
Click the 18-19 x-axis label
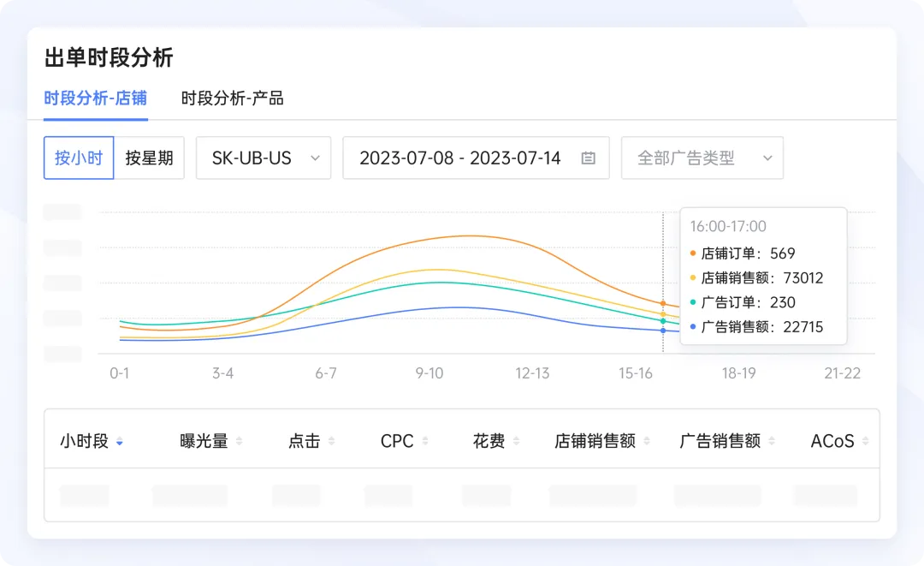(x=738, y=373)
